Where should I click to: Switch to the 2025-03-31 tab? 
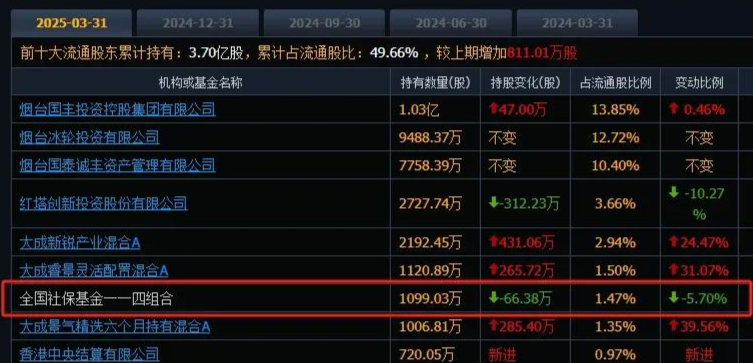(71, 23)
